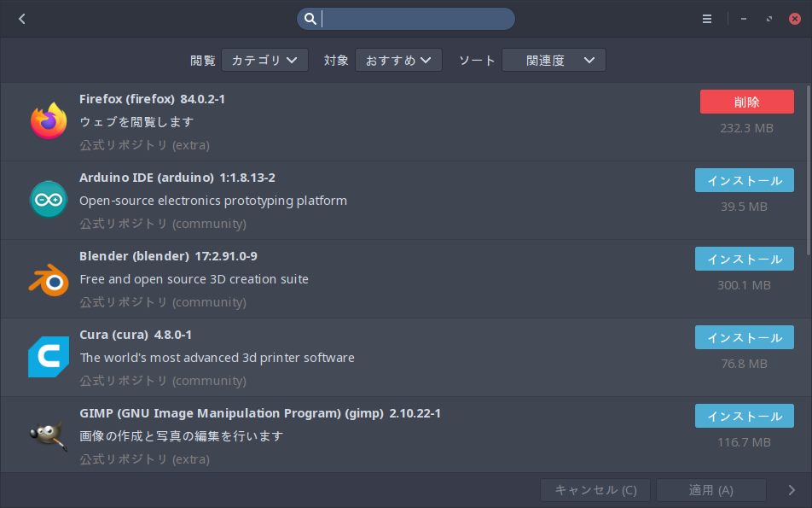Click the ソート label
This screenshot has width=812, height=508.
click(477, 61)
